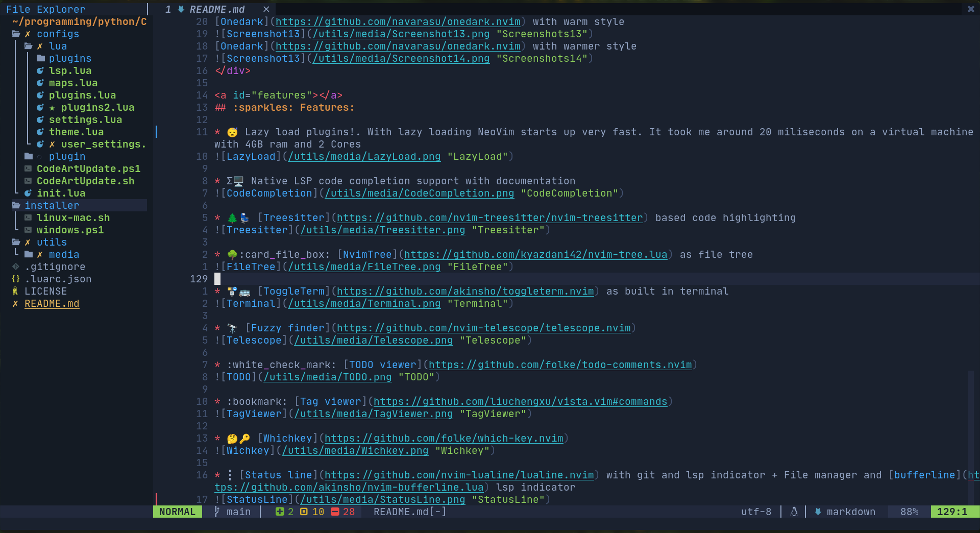Image resolution: width=980 pixels, height=533 pixels.
Task: Click the cursor block on line 129
Action: coord(217,279)
